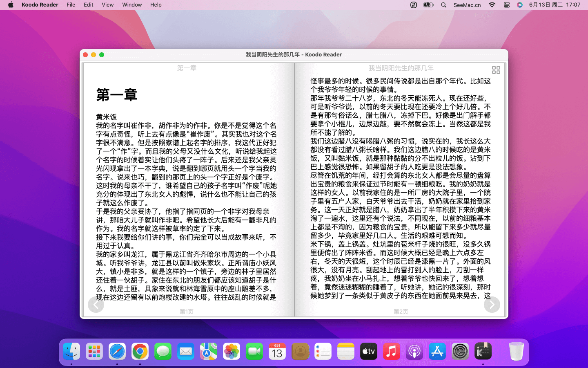Click the 第一章 chapter heading
588x368 pixels.
tap(116, 95)
